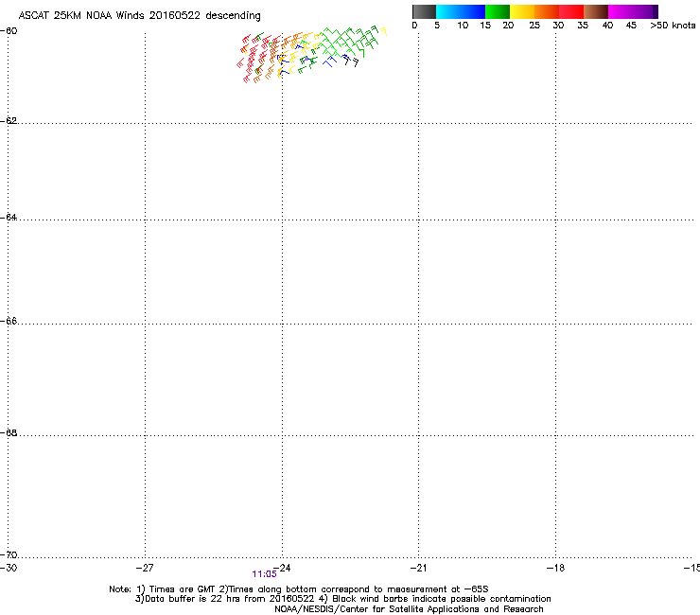Click the latitude label -70
The height and width of the screenshot is (615, 700).
point(9,554)
